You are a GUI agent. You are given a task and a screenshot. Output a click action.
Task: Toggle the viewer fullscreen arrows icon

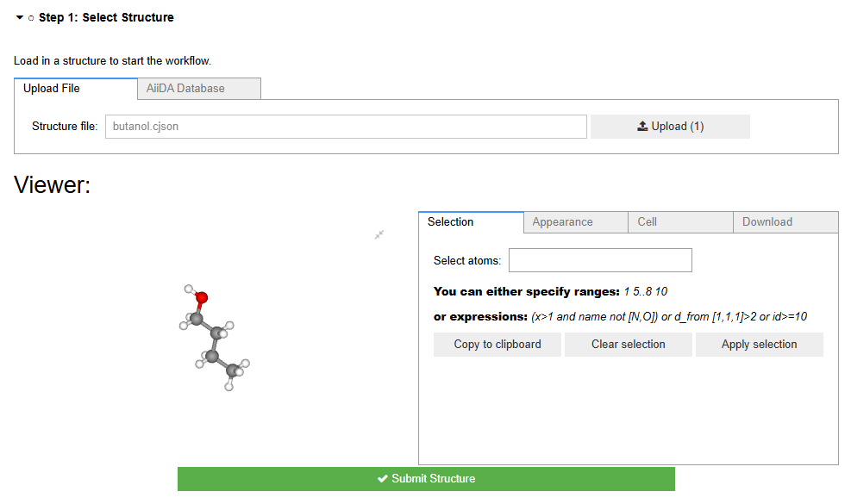pyautogui.click(x=379, y=234)
